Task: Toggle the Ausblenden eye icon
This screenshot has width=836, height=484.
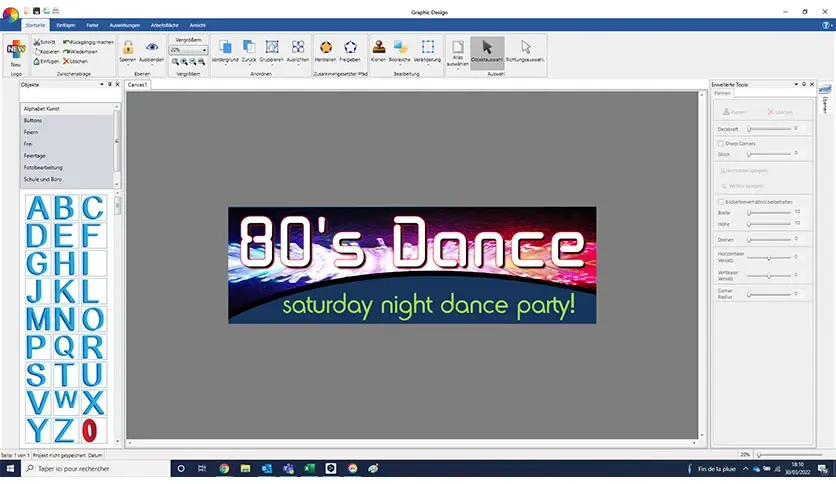Action: coord(152,48)
